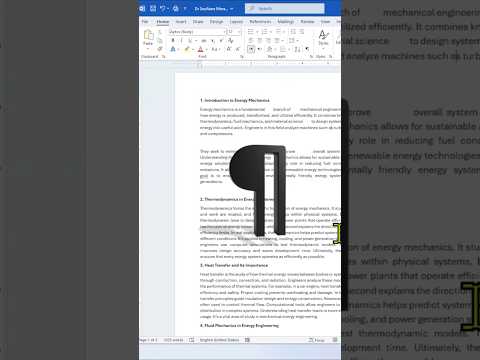The width and height of the screenshot is (480, 360).
Task: Click the highlighted Borders button
Action: pos(251,49)
